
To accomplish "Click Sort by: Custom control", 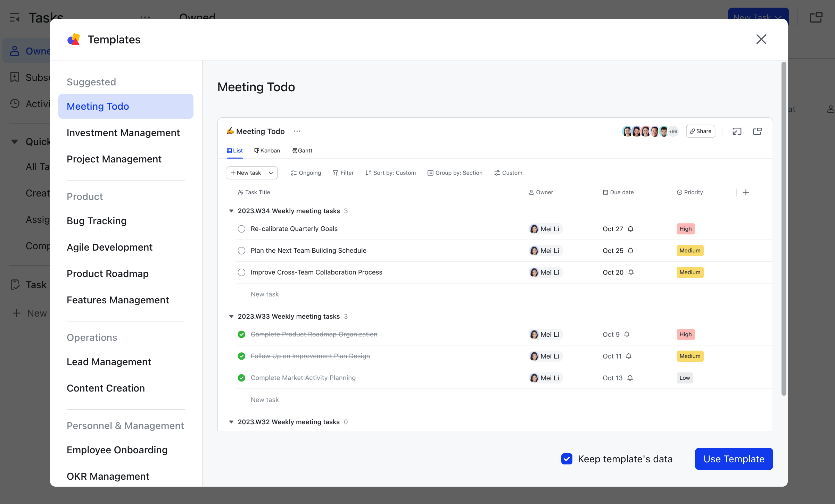I will pyautogui.click(x=390, y=173).
